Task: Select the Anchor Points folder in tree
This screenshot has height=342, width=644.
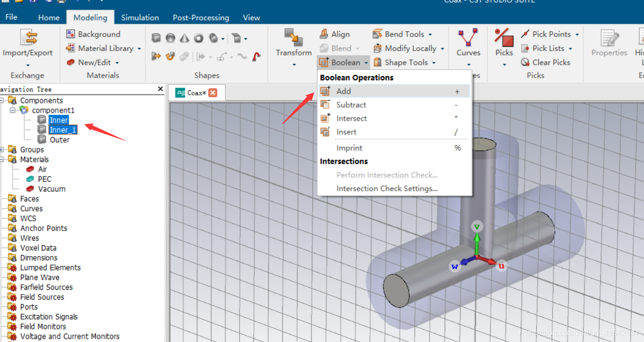Action: tap(43, 228)
